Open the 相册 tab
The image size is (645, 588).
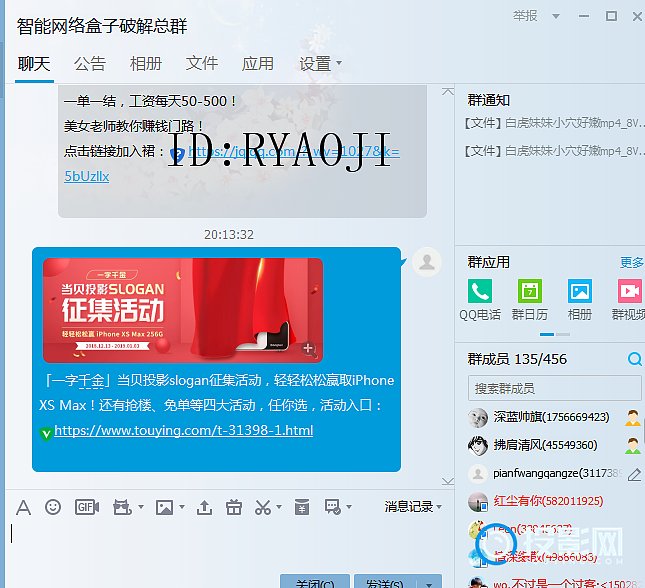pyautogui.click(x=146, y=63)
